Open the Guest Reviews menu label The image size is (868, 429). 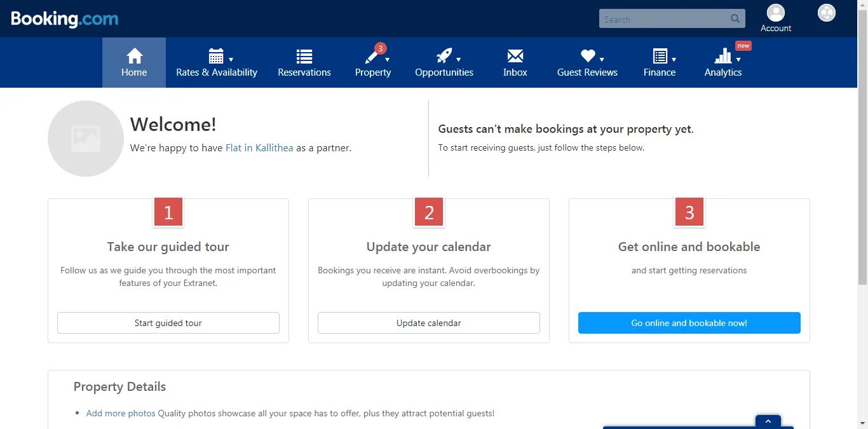point(587,72)
